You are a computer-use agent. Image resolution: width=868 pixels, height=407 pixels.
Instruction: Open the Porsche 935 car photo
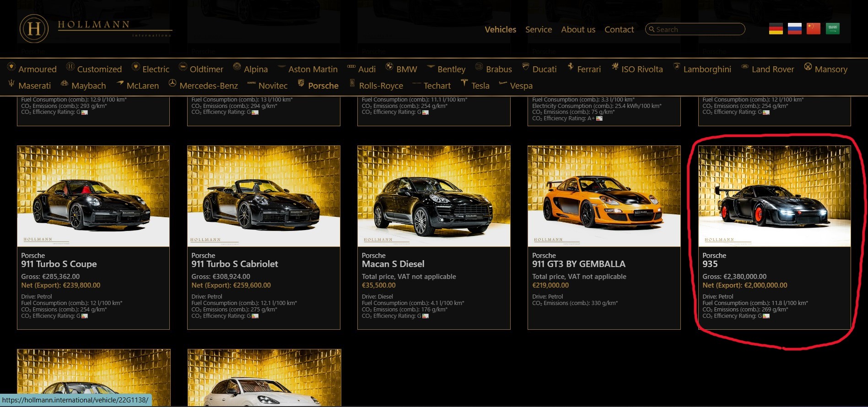tap(774, 196)
